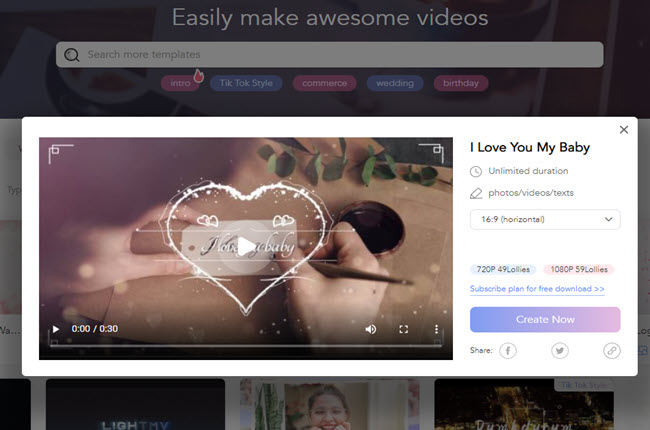This screenshot has width=650, height=430.
Task: Open the LightMV template thumbnail in background
Action: point(136,404)
